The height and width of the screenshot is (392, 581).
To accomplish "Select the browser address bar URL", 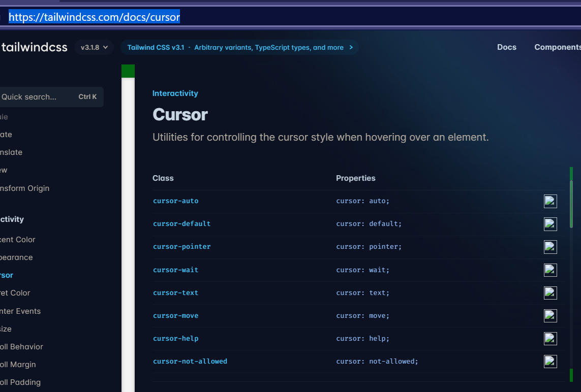I will pyautogui.click(x=94, y=17).
